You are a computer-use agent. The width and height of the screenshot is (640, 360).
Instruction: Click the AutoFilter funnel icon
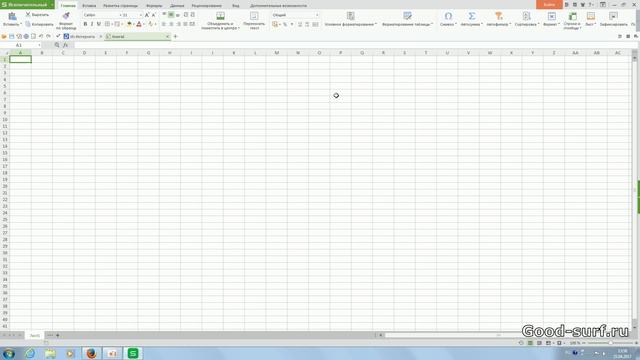tap(498, 16)
